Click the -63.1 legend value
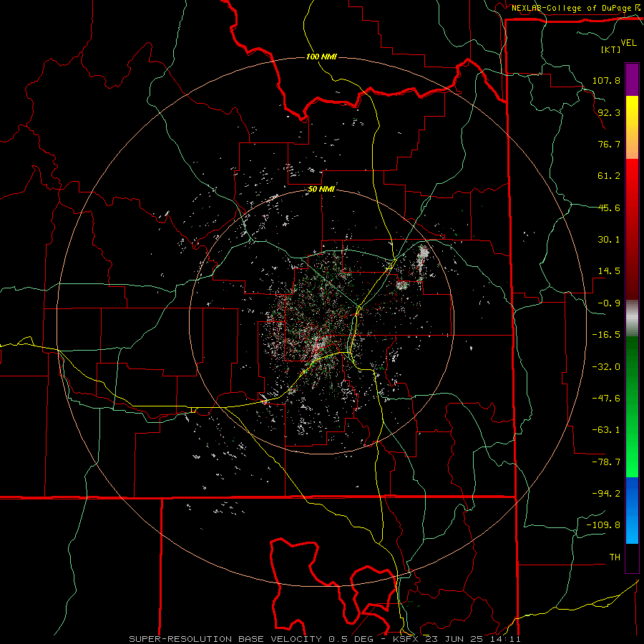This screenshot has height=644, width=644. [606, 430]
